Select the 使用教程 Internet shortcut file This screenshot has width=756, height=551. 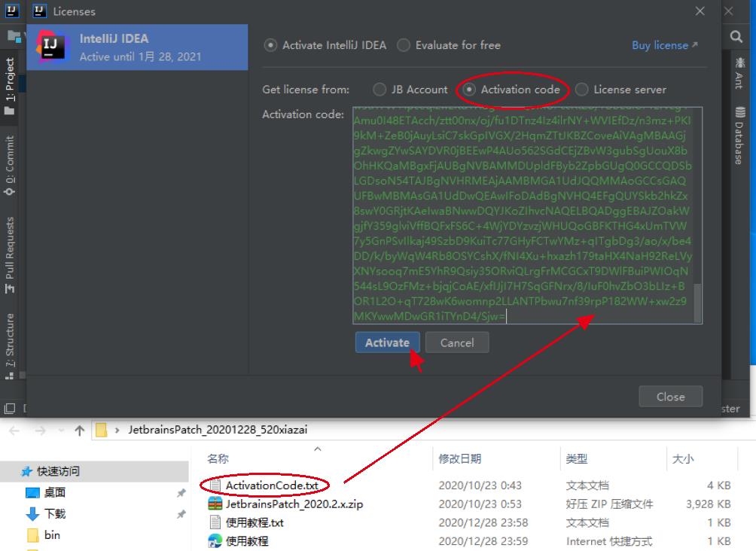tap(247, 541)
